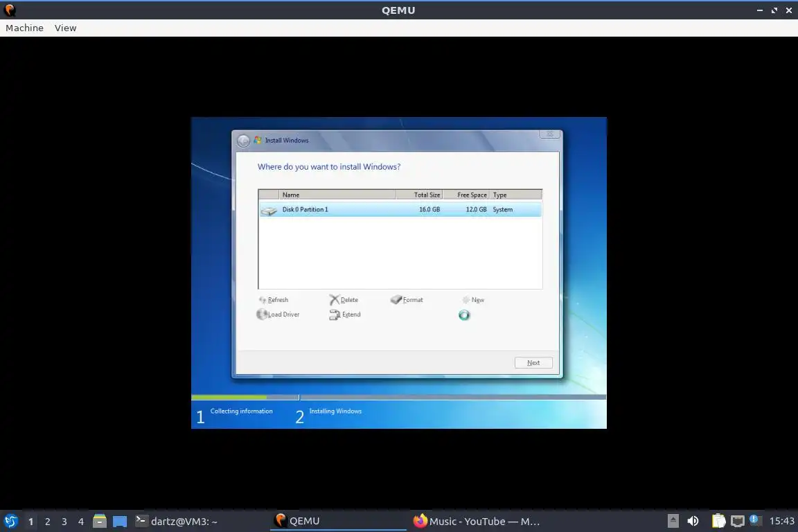Click the Format drive icon
798x532 pixels.
pyautogui.click(x=396, y=300)
